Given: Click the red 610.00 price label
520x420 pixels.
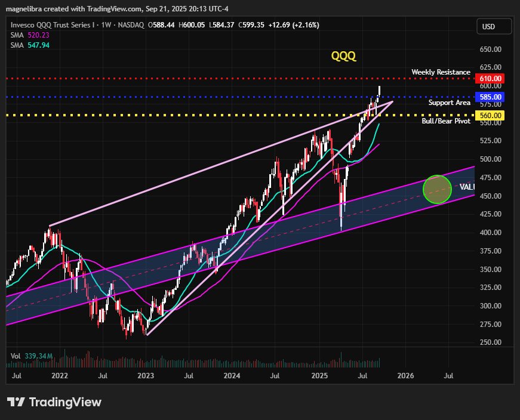Looking at the screenshot, I should click(x=490, y=79).
